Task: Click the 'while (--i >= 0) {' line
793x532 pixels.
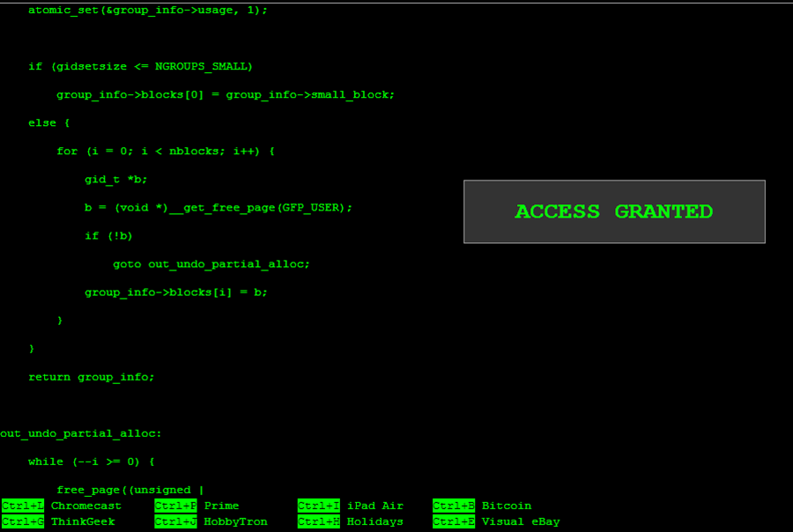Action: [x=92, y=462]
